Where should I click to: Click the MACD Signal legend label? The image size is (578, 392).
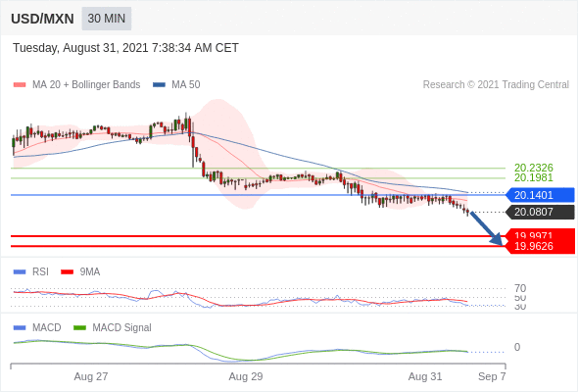click(x=121, y=328)
